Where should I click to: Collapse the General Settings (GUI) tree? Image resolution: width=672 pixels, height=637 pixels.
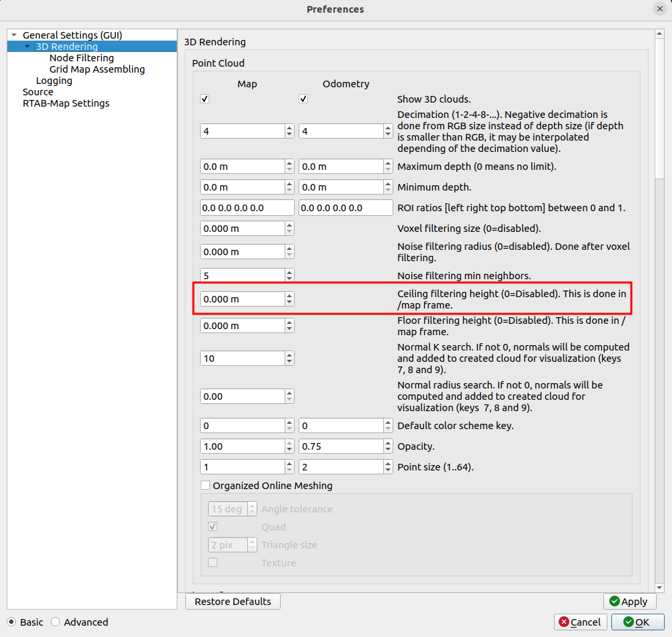click(14, 35)
